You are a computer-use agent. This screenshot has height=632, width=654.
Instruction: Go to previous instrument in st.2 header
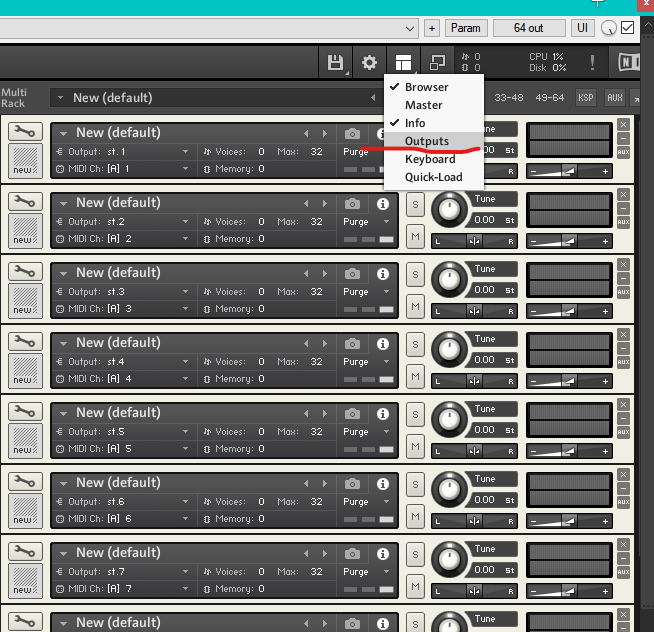pyautogui.click(x=307, y=204)
